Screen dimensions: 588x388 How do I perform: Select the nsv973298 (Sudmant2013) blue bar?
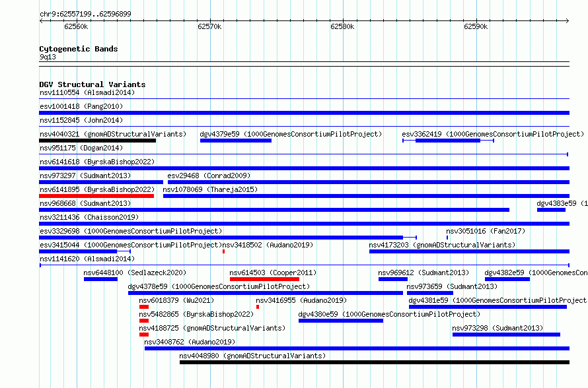coord(506,335)
